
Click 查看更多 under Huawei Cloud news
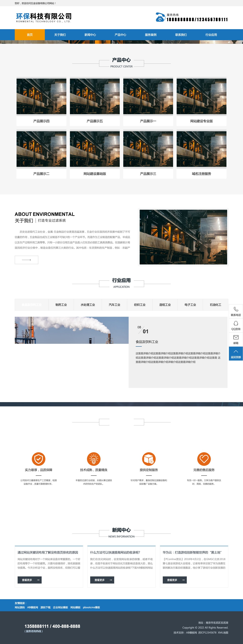(x=175, y=580)
